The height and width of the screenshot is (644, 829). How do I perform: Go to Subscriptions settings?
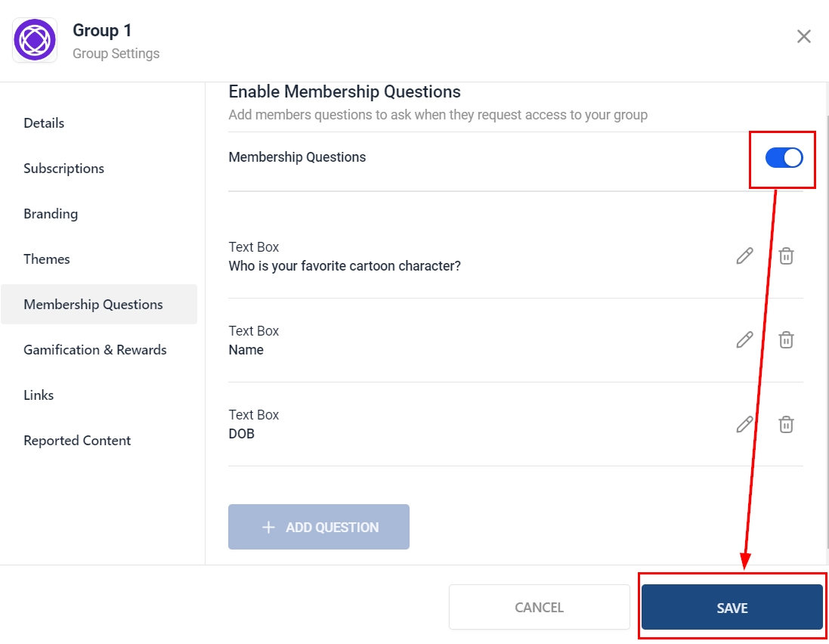pyautogui.click(x=63, y=169)
